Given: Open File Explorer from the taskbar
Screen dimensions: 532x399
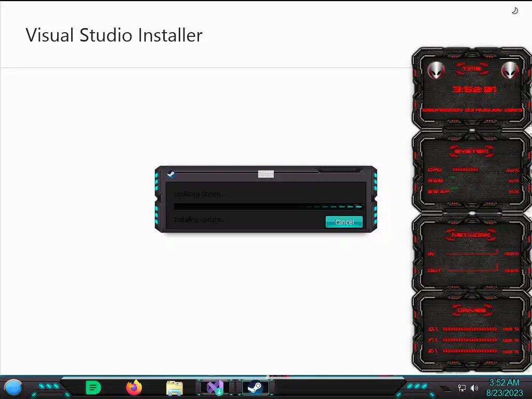Looking at the screenshot, I should coord(175,388).
